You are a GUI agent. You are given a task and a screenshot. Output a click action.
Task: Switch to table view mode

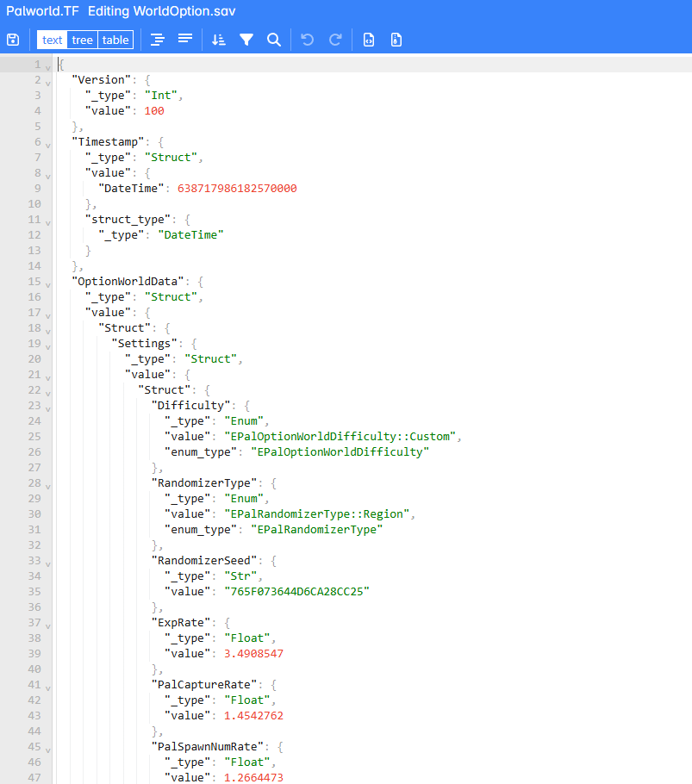click(x=115, y=40)
